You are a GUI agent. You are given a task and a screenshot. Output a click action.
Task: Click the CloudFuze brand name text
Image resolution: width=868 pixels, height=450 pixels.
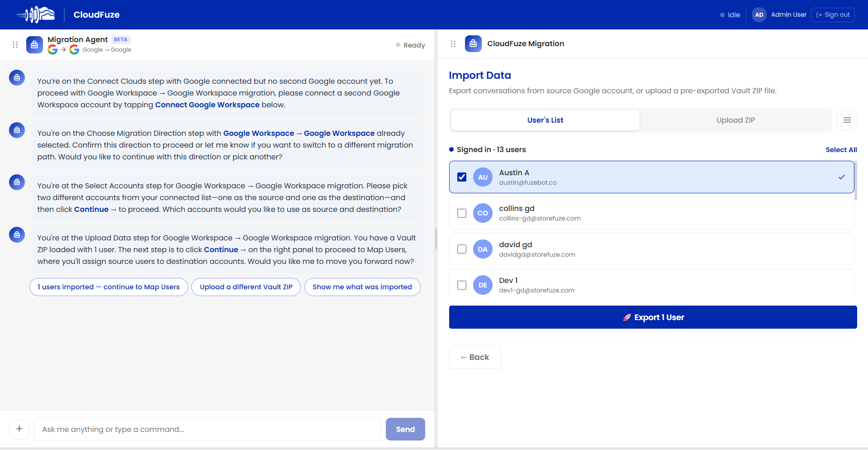click(97, 15)
